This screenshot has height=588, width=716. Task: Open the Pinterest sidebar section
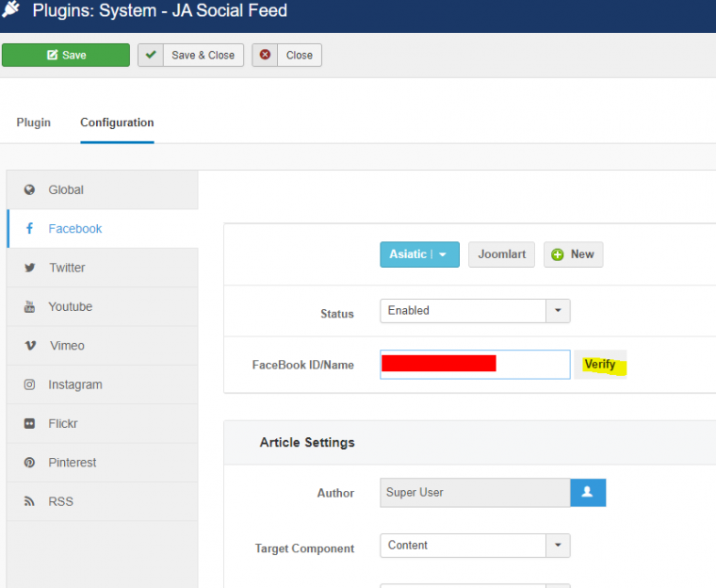103,463
